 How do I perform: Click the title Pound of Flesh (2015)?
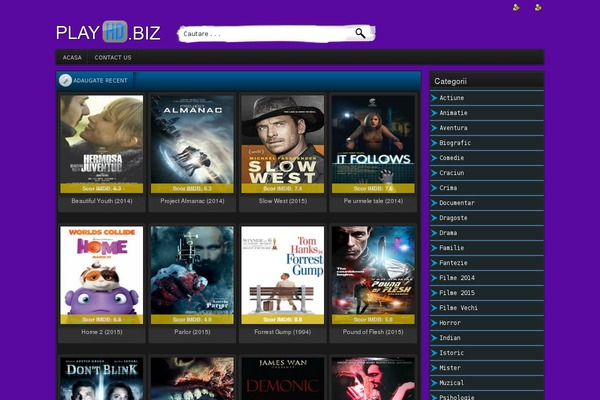pyautogui.click(x=373, y=332)
